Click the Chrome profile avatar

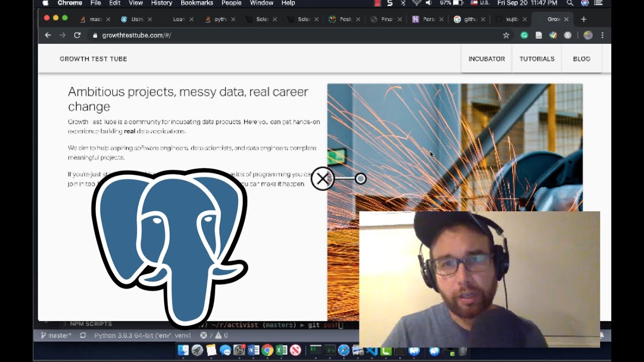pos(588,35)
